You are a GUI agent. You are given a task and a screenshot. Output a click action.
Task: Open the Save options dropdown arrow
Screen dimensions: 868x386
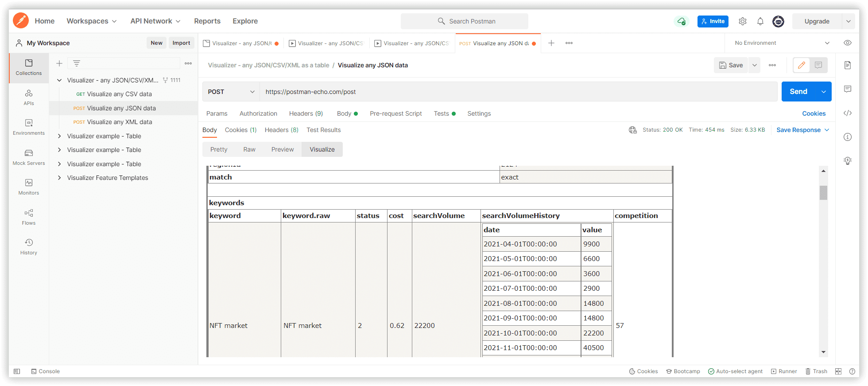pyautogui.click(x=755, y=65)
